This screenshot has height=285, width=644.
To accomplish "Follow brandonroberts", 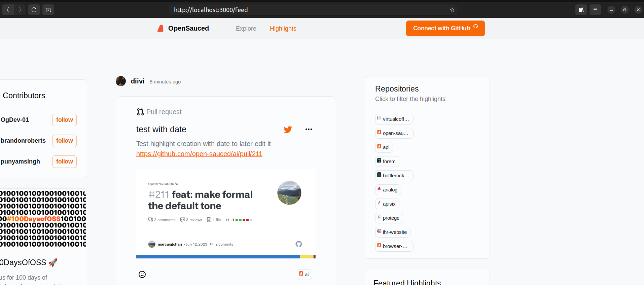I will click(65, 141).
